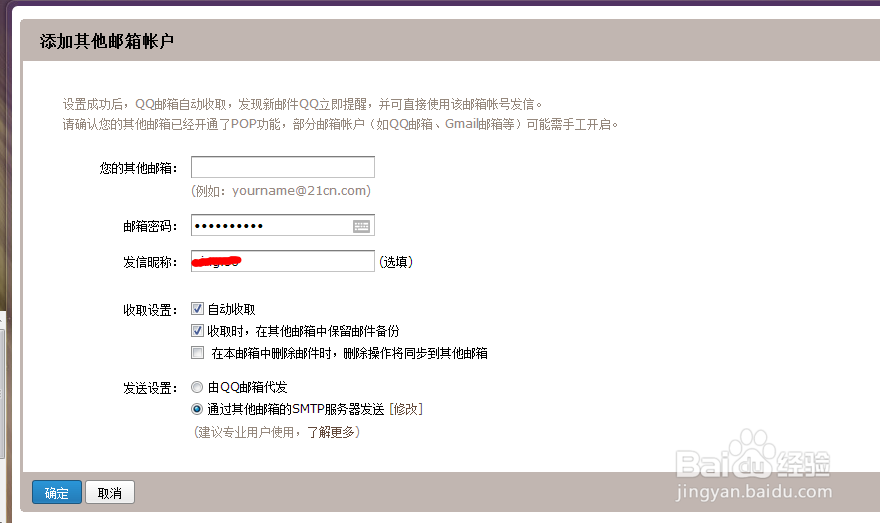Click the other mailbox address input field
The width and height of the screenshot is (880, 523).
tap(283, 167)
